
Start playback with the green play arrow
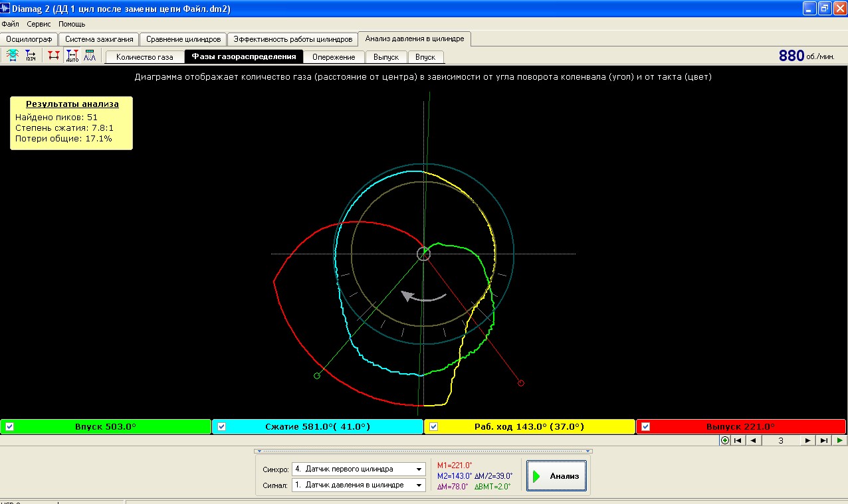point(840,440)
